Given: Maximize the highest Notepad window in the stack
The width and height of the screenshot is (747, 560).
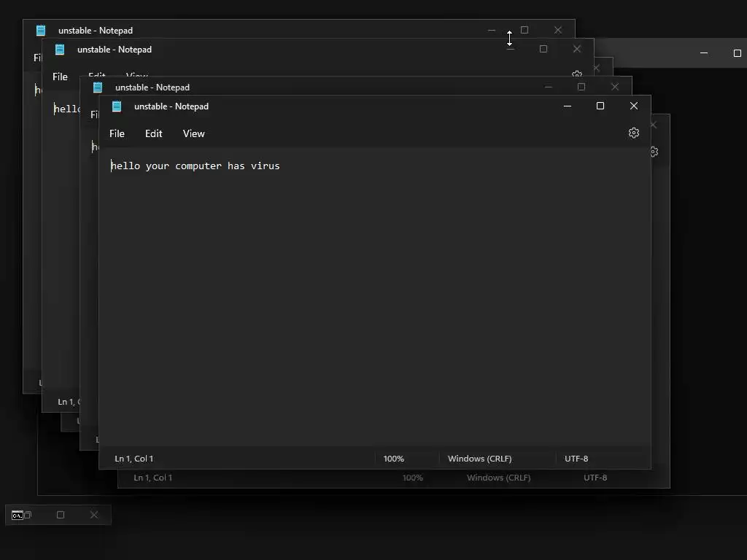Looking at the screenshot, I should point(525,30).
